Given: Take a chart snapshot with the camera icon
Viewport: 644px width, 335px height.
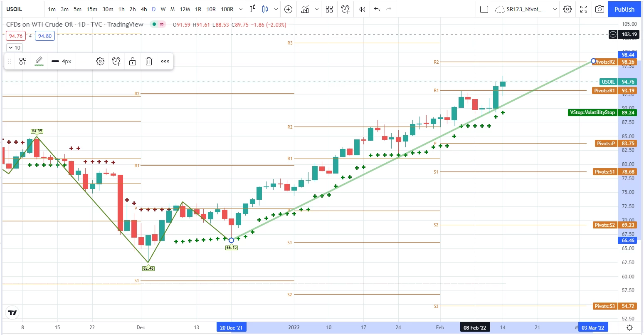Looking at the screenshot, I should (x=599, y=9).
